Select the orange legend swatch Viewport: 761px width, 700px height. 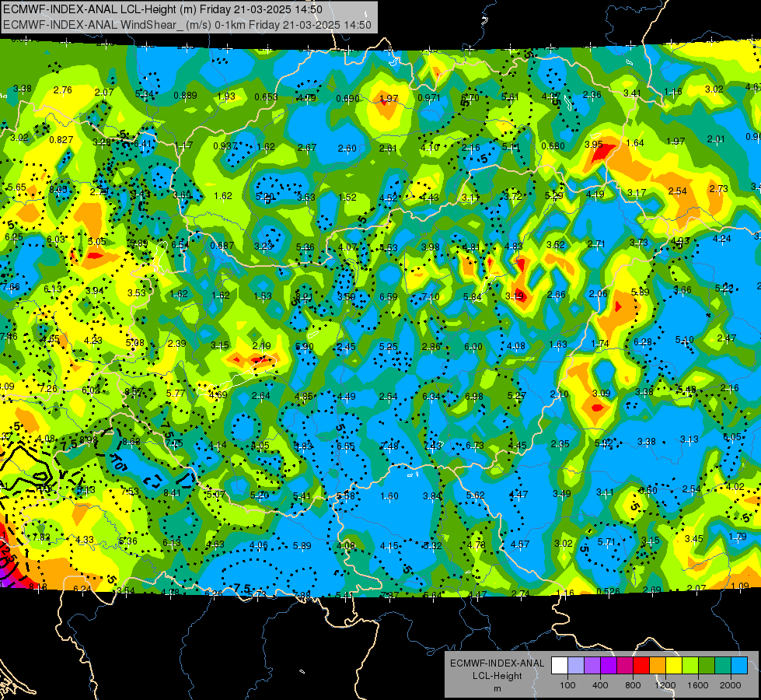[x=658, y=666]
